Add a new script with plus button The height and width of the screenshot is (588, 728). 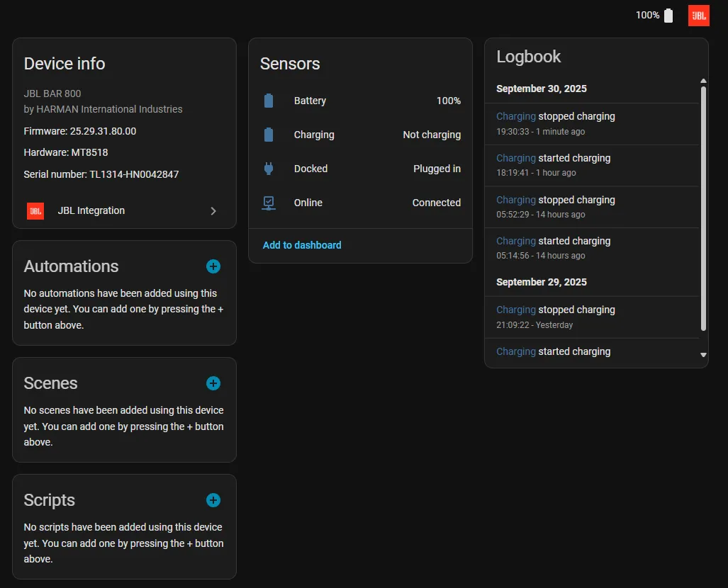point(213,500)
